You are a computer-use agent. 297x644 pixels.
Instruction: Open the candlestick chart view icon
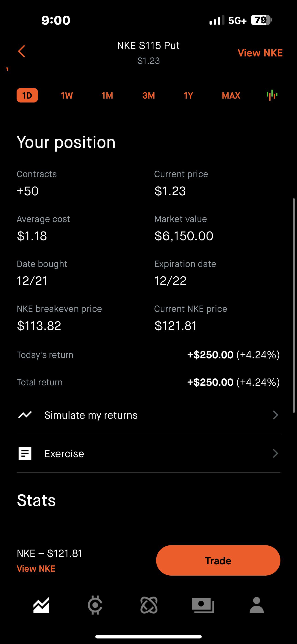272,95
